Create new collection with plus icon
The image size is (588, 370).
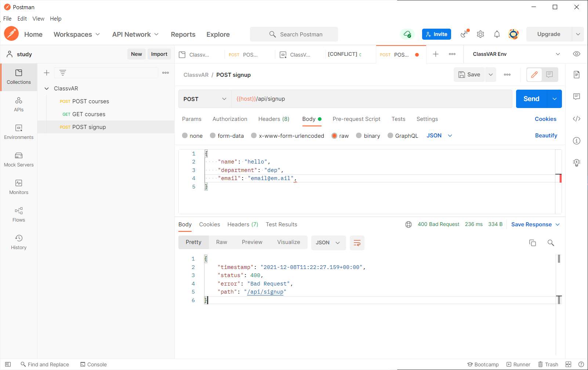pyautogui.click(x=47, y=73)
